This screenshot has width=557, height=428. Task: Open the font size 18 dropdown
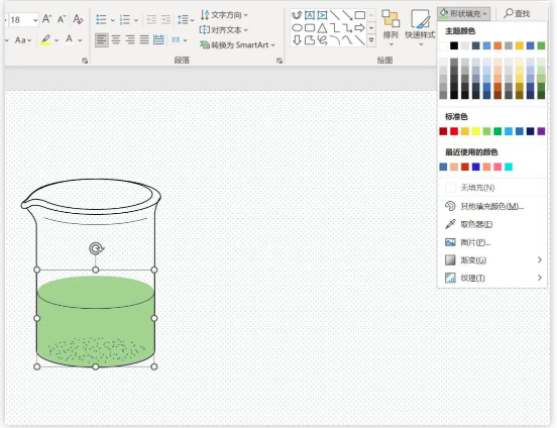tap(35, 20)
